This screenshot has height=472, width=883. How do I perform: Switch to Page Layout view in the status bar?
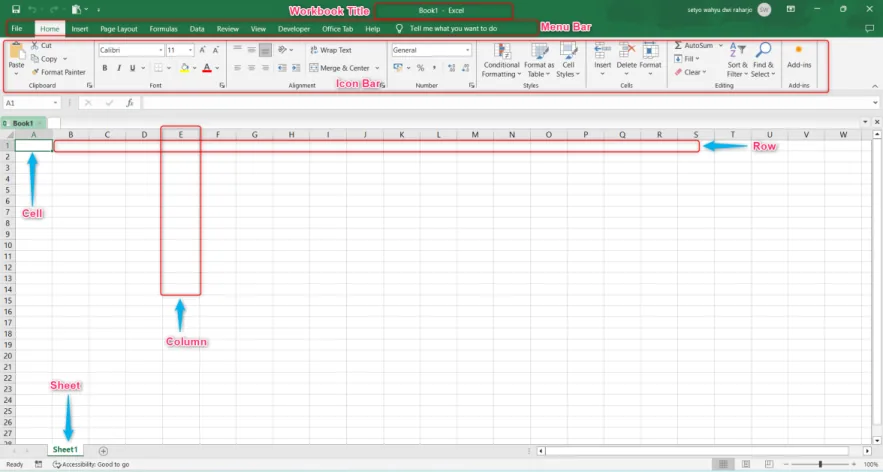(x=746, y=464)
